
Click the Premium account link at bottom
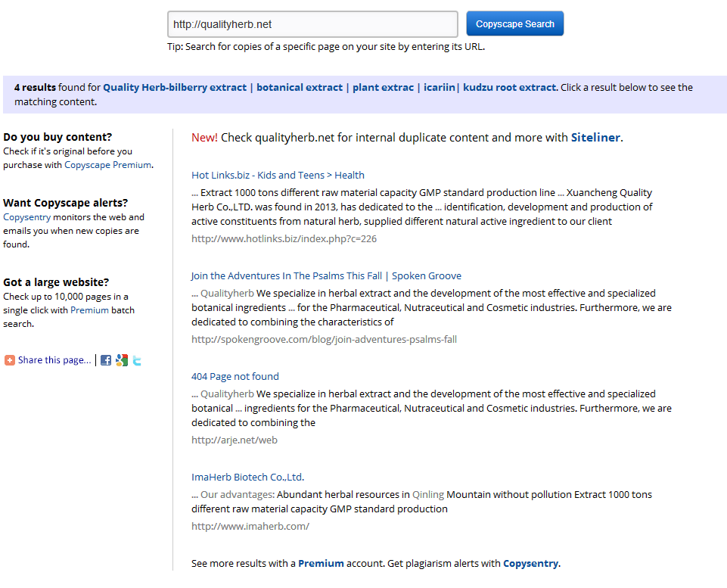[x=321, y=564]
